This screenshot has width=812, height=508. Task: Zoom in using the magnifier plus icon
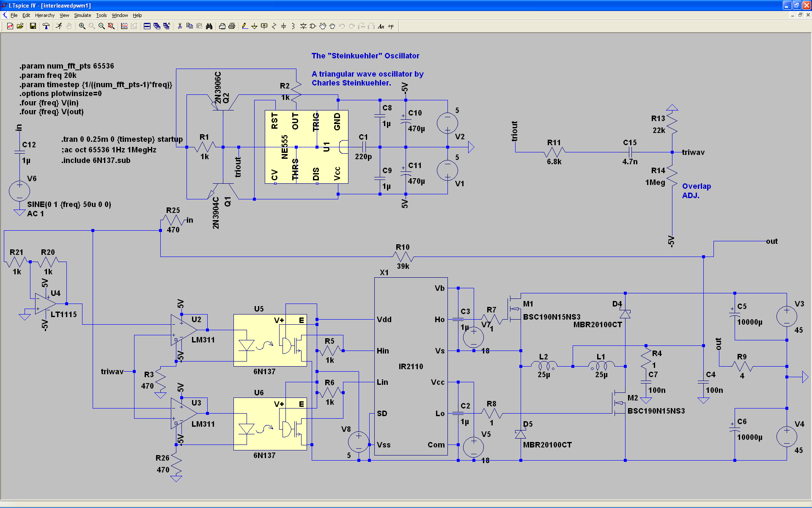pos(82,26)
